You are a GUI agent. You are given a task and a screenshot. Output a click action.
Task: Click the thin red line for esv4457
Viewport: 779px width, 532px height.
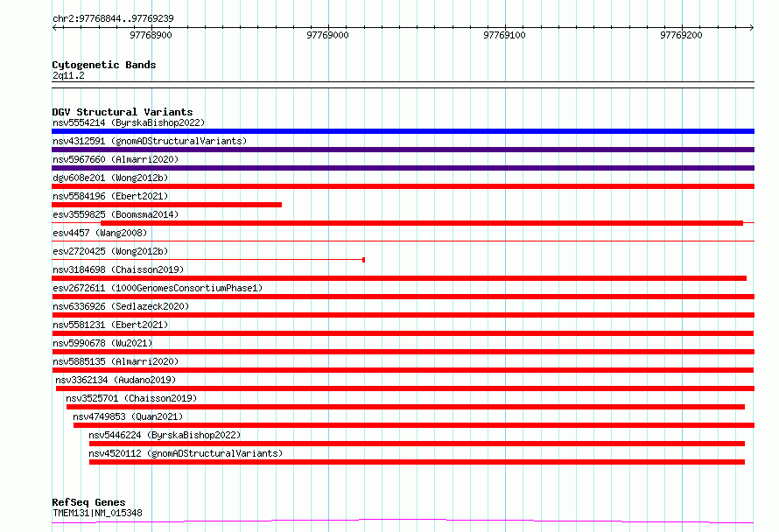(x=403, y=241)
